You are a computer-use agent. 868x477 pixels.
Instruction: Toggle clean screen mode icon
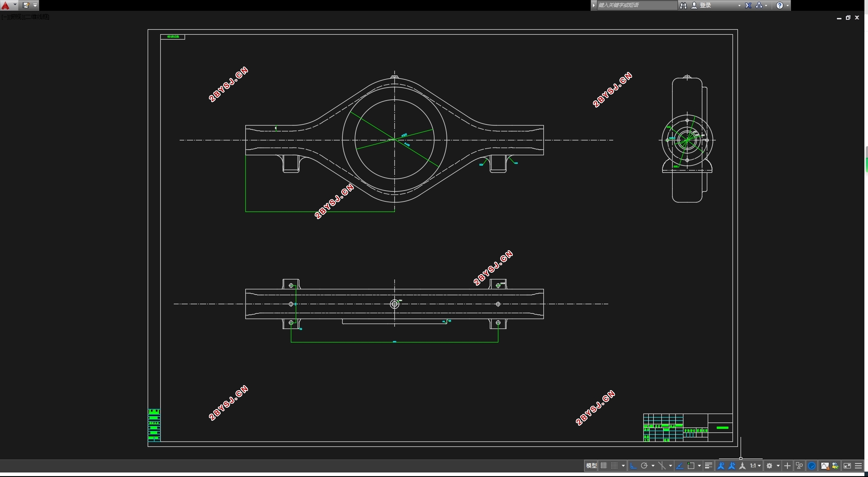tap(847, 466)
